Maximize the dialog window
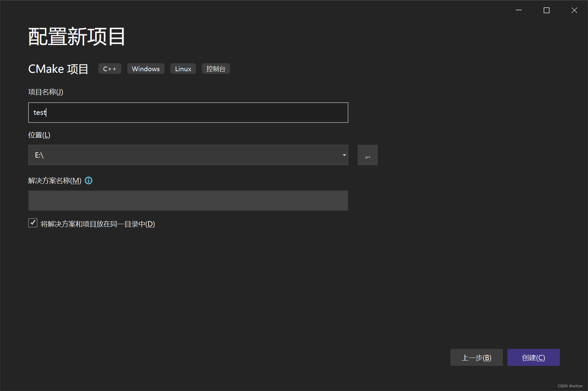 coord(546,10)
